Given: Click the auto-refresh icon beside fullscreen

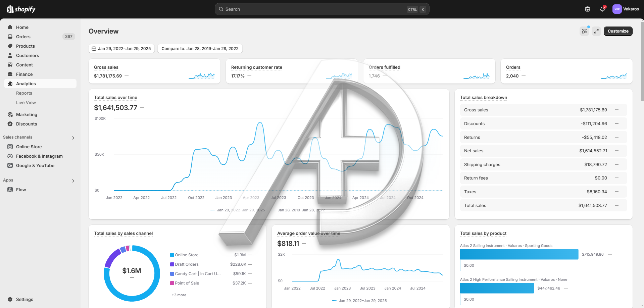Looking at the screenshot, I should pyautogui.click(x=584, y=31).
